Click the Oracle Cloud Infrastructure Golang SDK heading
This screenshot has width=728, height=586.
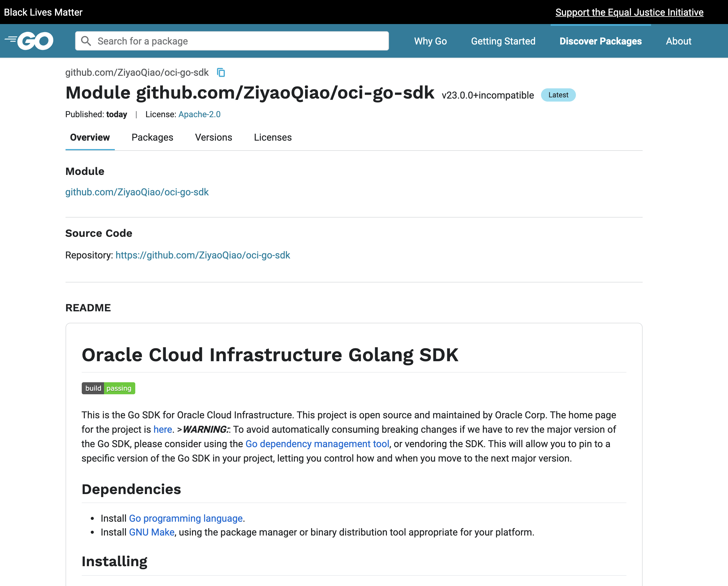(x=270, y=355)
